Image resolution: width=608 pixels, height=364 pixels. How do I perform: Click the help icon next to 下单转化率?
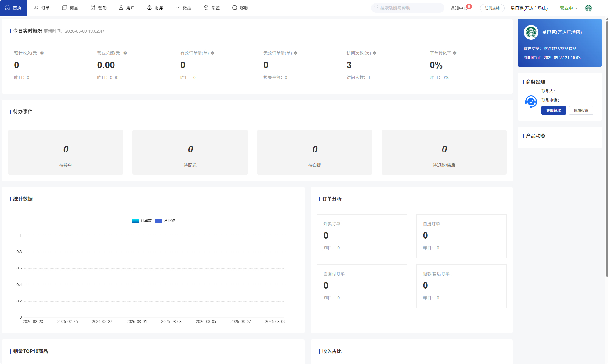(x=455, y=53)
